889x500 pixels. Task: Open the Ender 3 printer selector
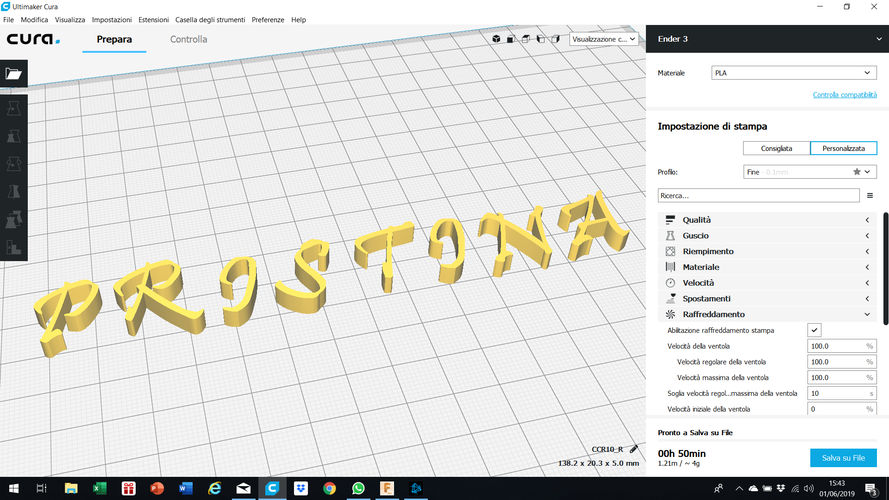click(767, 39)
